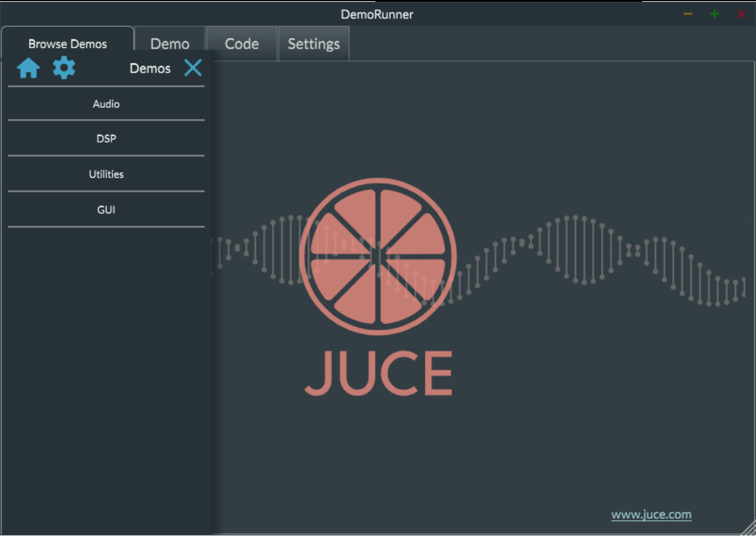
Task: Open the gear settings icon in Demos panel
Action: [64, 68]
